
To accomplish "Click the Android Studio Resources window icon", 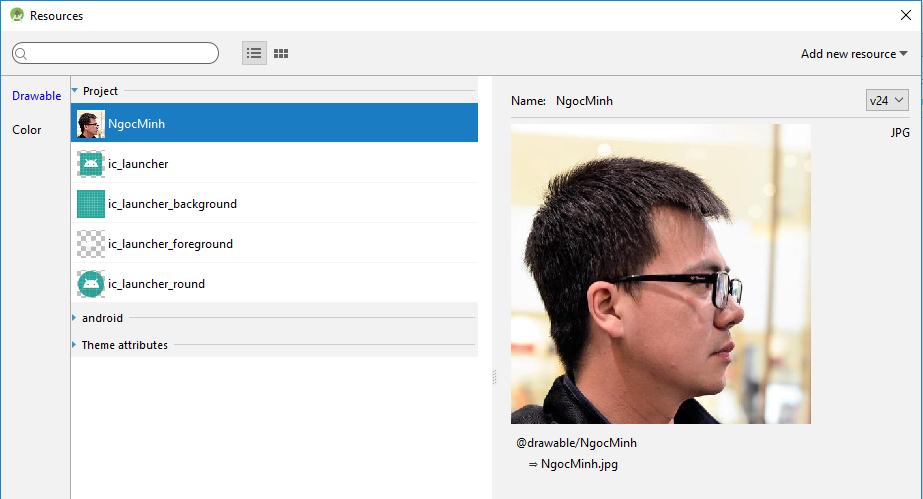I will click(17, 15).
